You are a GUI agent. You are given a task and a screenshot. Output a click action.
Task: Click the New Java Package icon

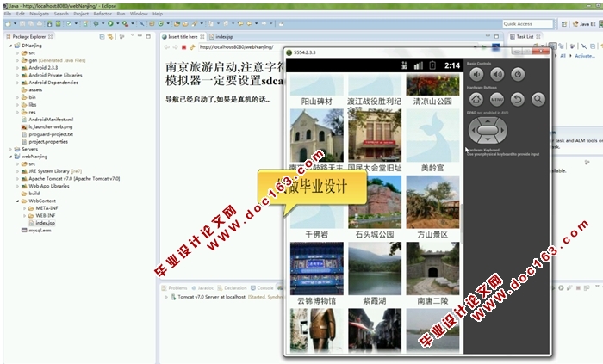point(152,24)
